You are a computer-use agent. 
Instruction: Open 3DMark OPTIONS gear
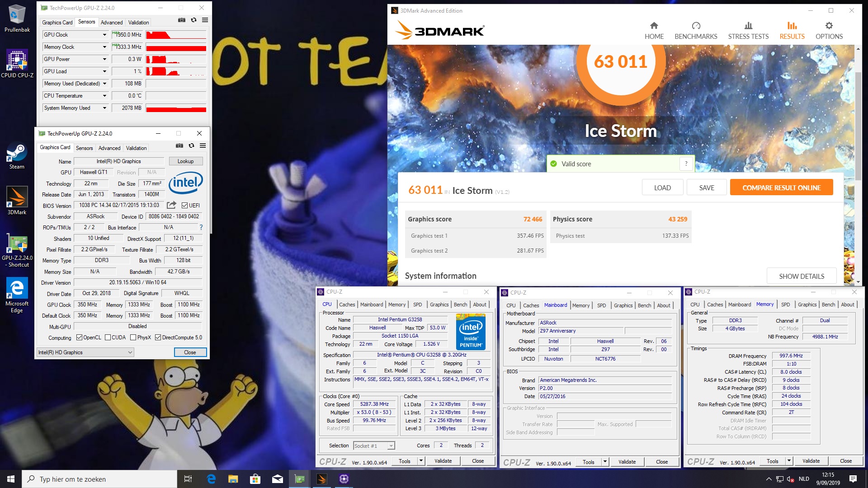click(829, 30)
